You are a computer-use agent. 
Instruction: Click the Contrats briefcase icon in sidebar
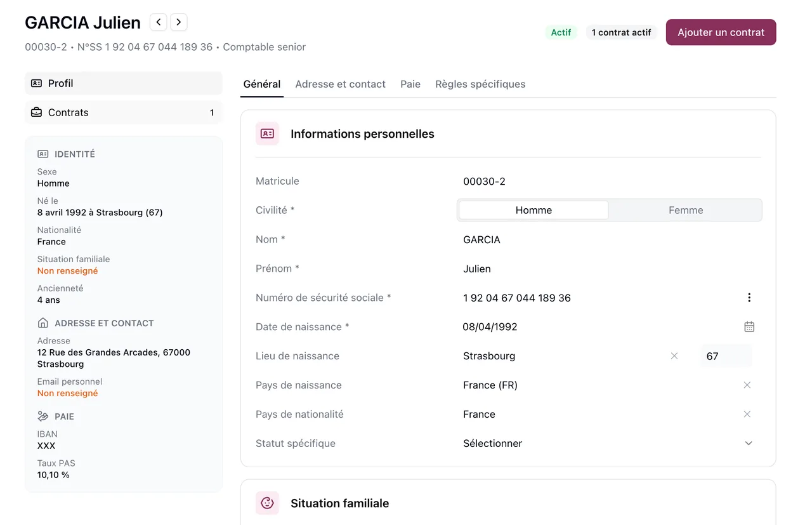pyautogui.click(x=37, y=112)
